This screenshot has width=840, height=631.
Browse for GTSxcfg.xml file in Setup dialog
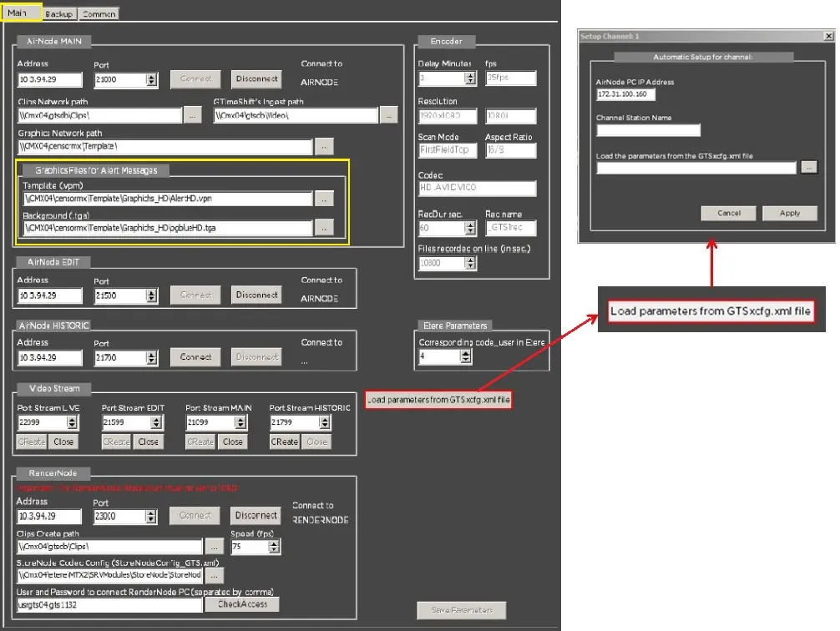click(808, 168)
